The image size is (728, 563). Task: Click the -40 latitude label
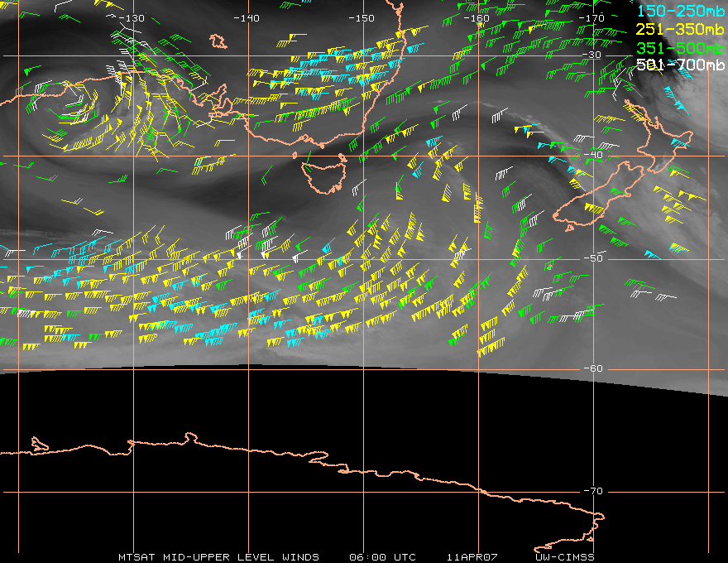pos(593,156)
